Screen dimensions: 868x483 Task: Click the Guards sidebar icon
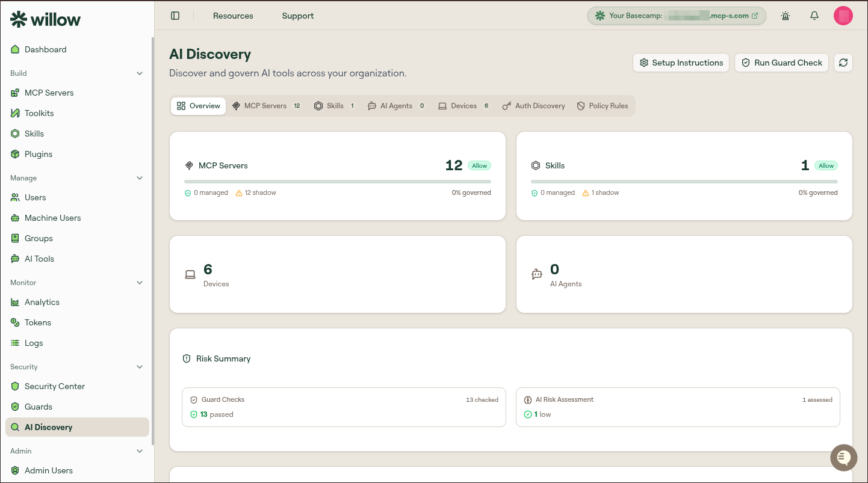15,407
